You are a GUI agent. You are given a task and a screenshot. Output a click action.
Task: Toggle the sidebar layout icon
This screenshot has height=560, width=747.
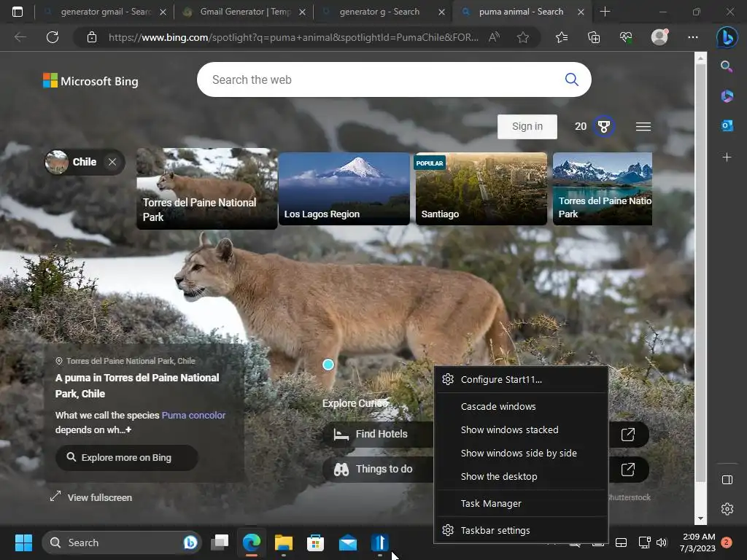pyautogui.click(x=727, y=480)
